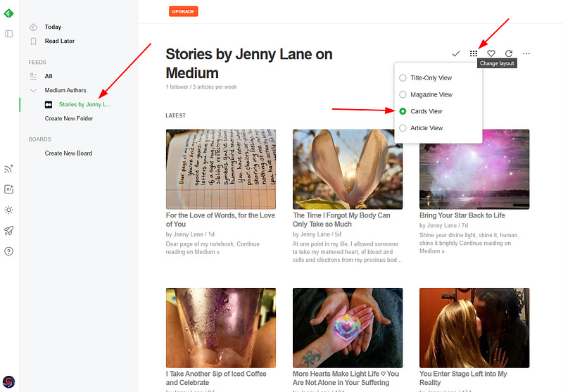Select Title-Only View radio option
Screen dimensions: 563x392
[x=403, y=78]
